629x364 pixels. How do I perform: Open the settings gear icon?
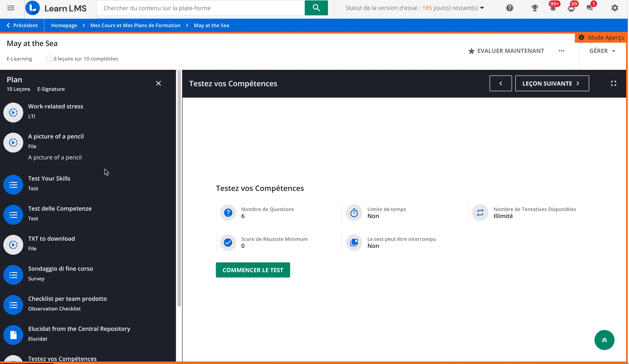click(614, 8)
